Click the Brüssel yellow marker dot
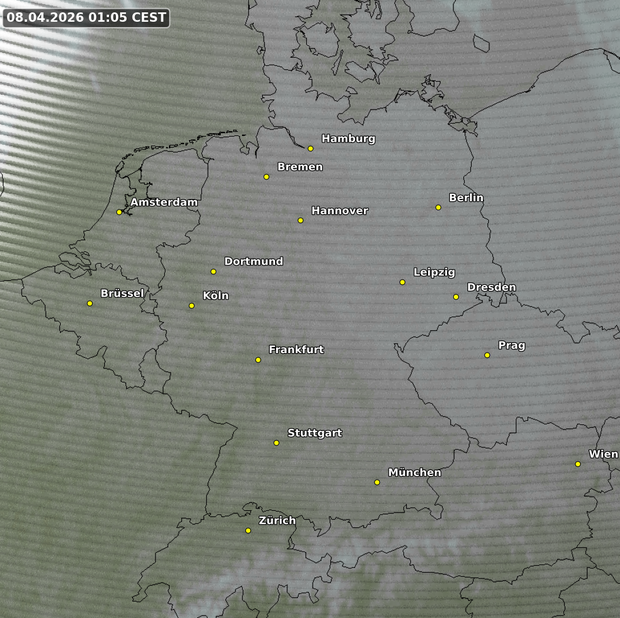 tap(90, 304)
